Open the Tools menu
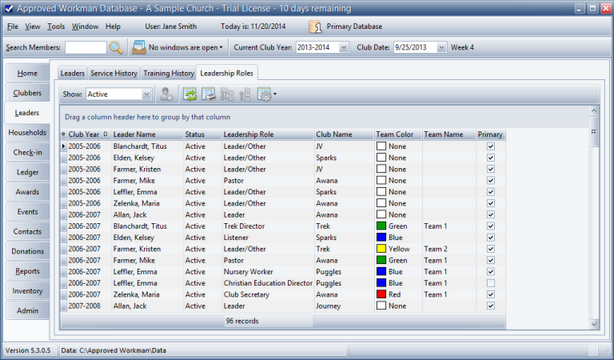Image resolution: width=614 pixels, height=360 pixels. coord(56,27)
